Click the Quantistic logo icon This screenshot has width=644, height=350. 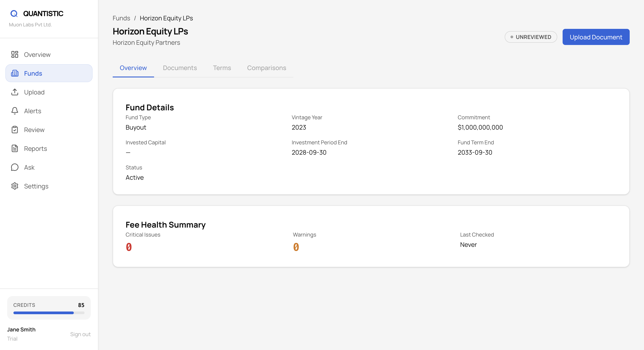pyautogui.click(x=14, y=13)
